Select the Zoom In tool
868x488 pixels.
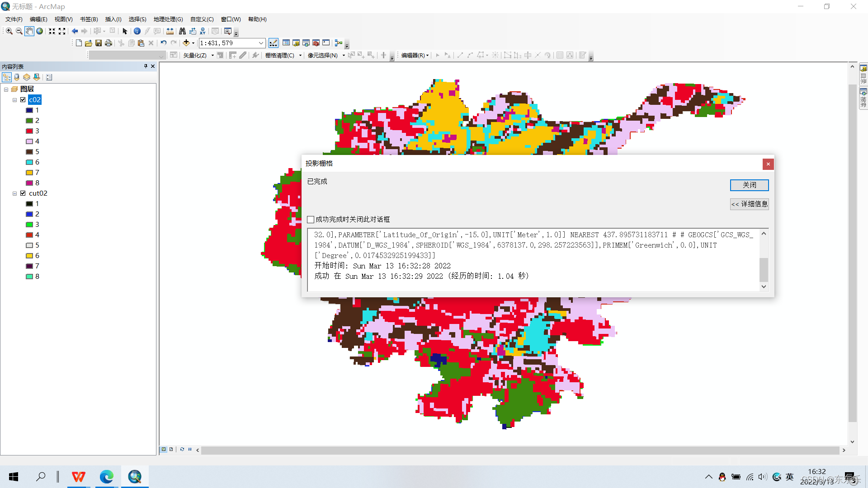click(x=9, y=31)
